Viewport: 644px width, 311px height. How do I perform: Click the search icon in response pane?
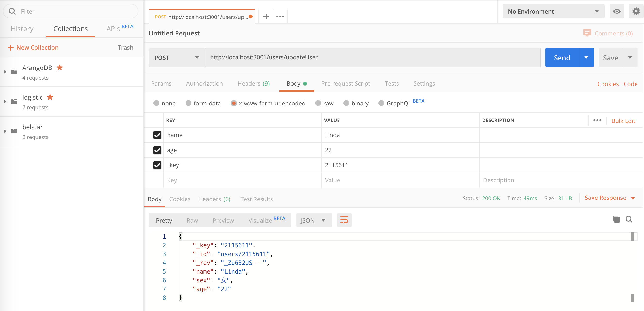point(629,219)
